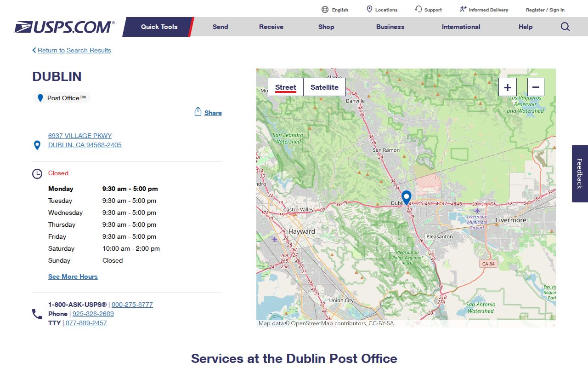
Task: Open the Support link text
Action: coord(433,10)
